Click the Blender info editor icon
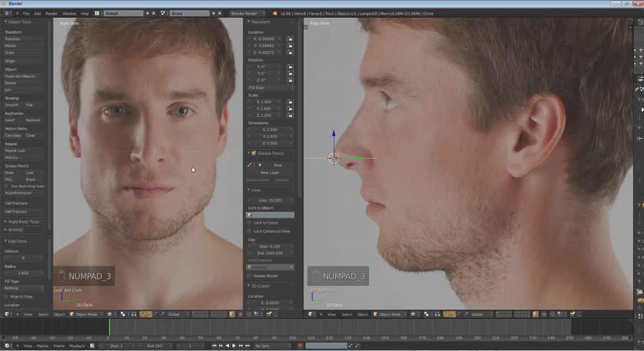This screenshot has height=351, width=644. 7,13
